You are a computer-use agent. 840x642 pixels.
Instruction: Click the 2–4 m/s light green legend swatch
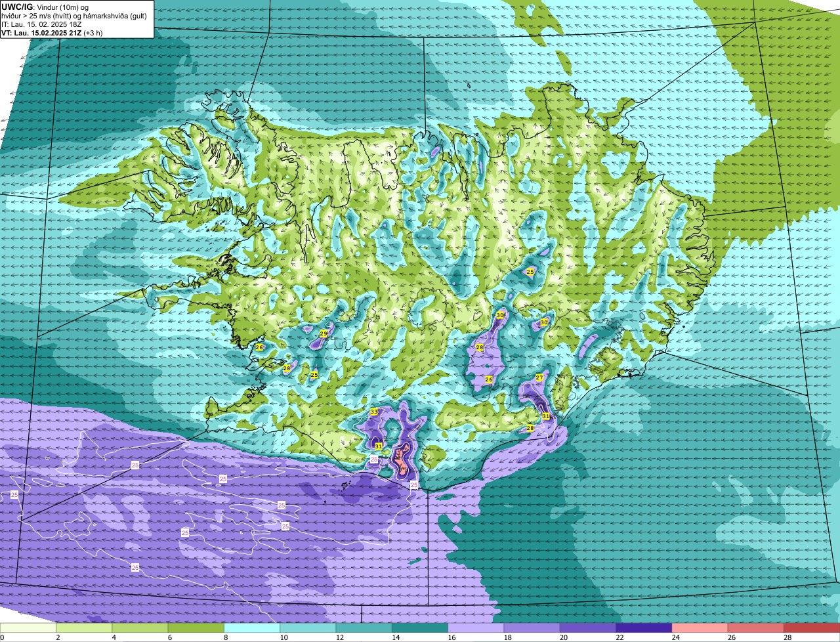84,628
